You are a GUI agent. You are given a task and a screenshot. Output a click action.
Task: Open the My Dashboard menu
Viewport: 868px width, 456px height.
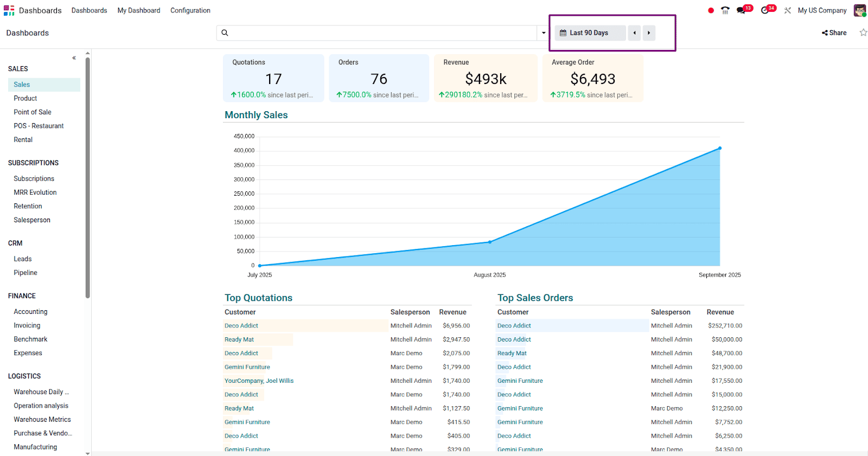139,10
